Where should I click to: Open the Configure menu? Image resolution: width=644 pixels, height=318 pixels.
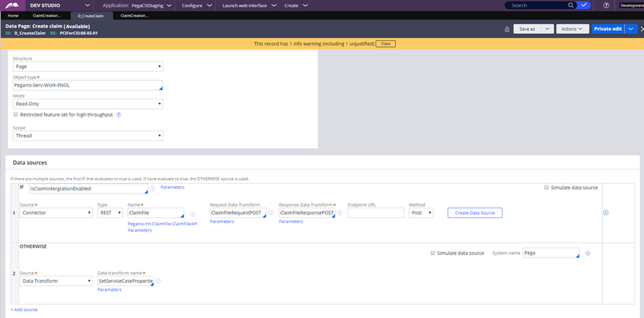pos(195,5)
